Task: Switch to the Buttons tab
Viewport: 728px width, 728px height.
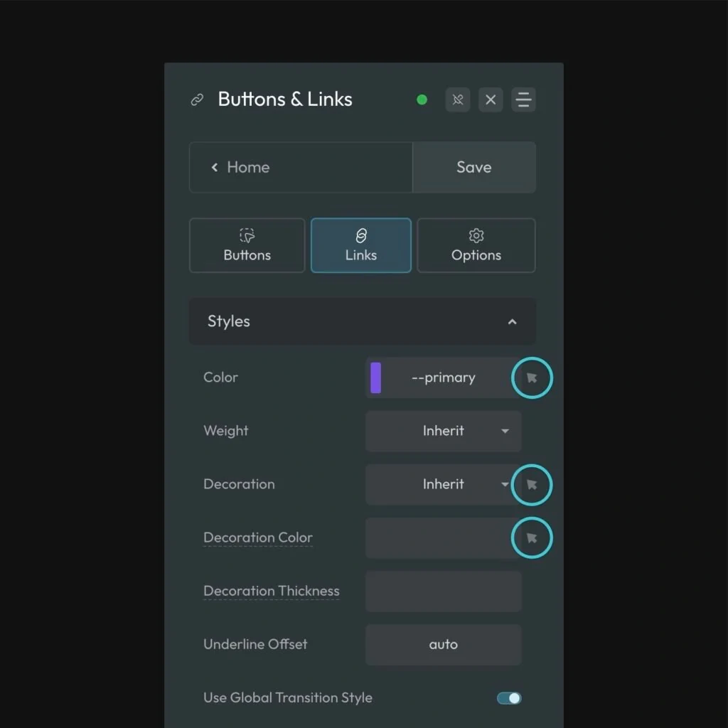Action: click(x=247, y=246)
